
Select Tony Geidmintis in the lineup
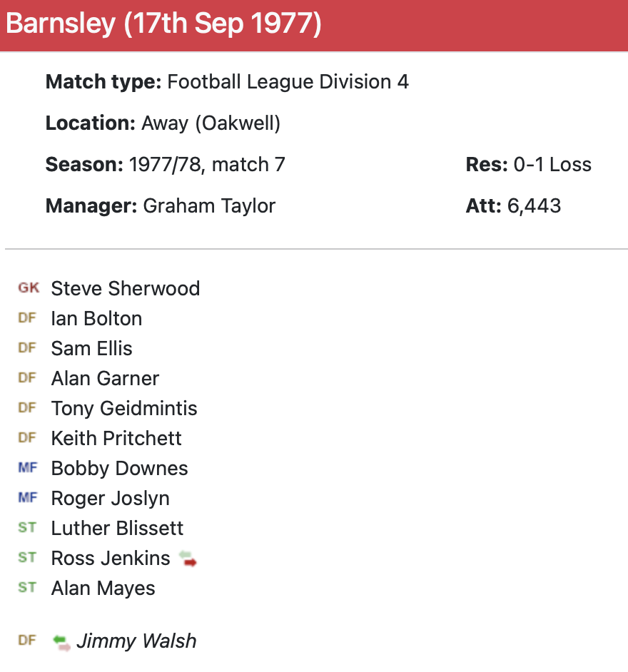pos(124,408)
